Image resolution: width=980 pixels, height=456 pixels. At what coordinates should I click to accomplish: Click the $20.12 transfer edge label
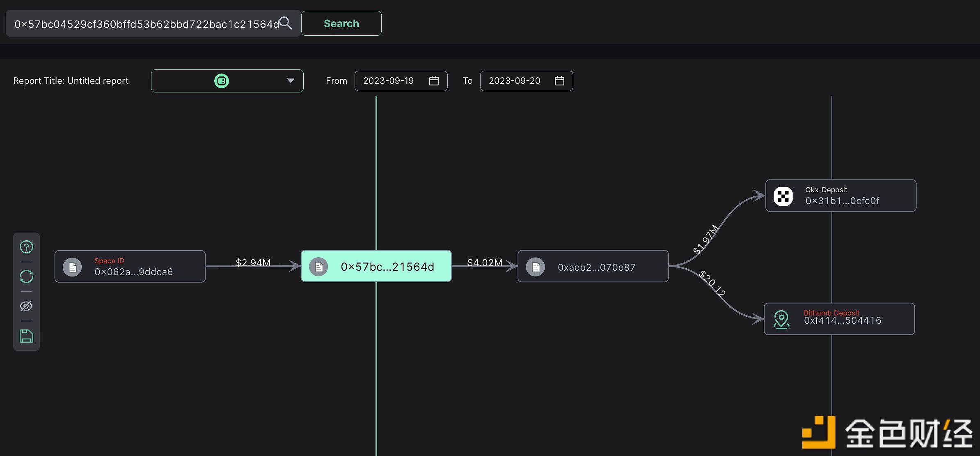(712, 283)
